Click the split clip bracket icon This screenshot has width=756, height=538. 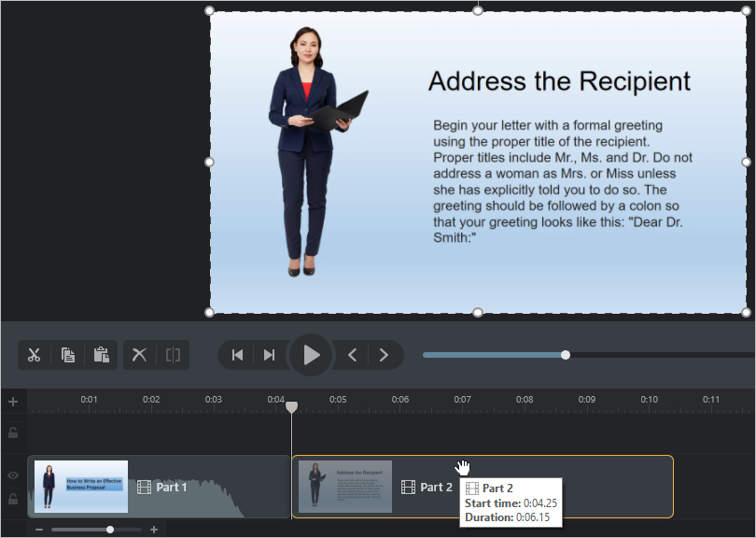[173, 355]
